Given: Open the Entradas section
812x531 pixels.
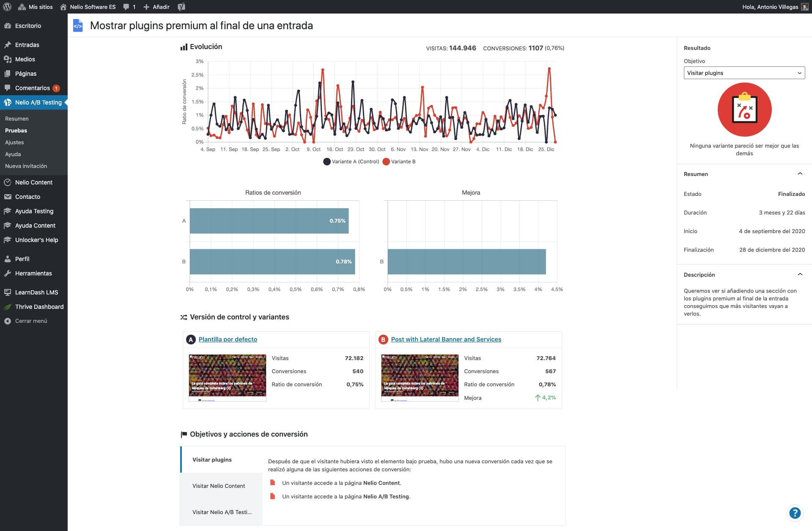Looking at the screenshot, I should 34,45.
